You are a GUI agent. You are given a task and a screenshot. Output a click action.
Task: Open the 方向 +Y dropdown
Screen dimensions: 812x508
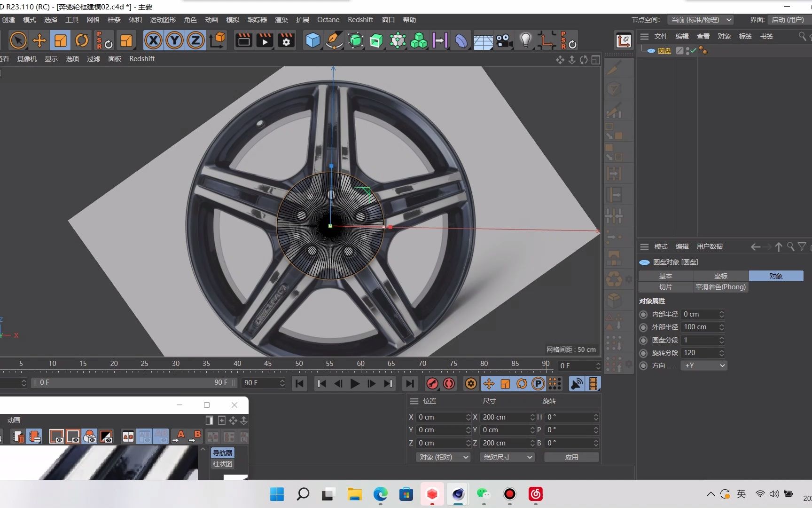click(703, 365)
